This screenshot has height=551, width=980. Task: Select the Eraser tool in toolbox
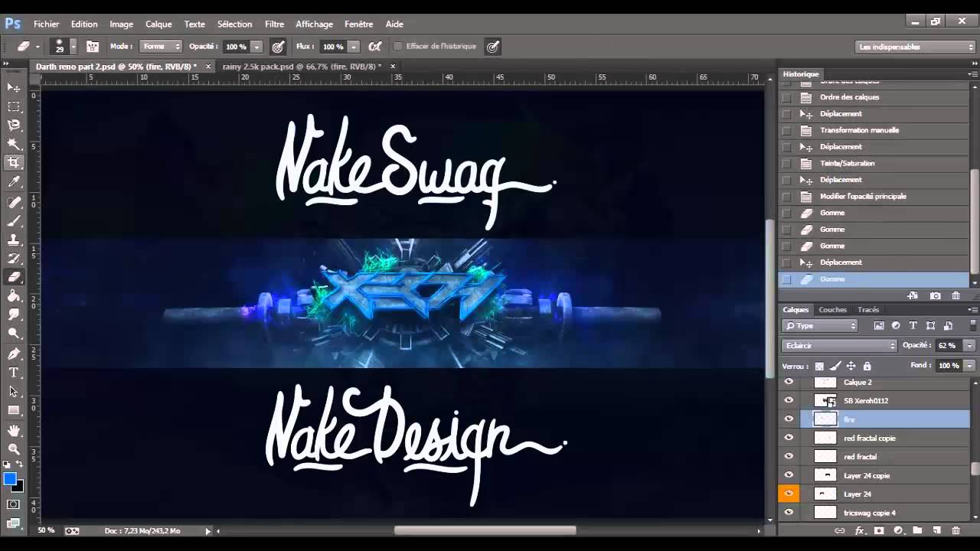pos(14,277)
